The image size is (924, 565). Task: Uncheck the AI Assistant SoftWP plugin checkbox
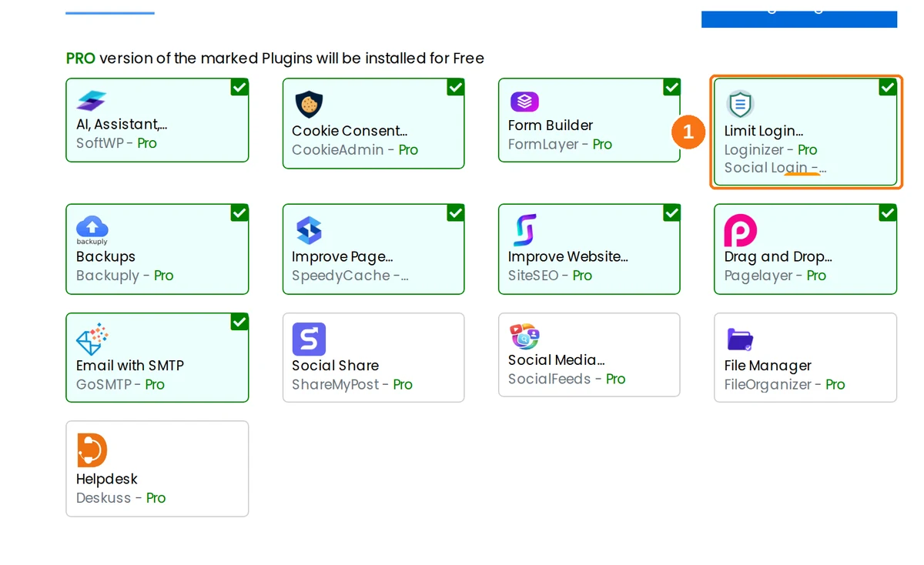click(x=239, y=87)
